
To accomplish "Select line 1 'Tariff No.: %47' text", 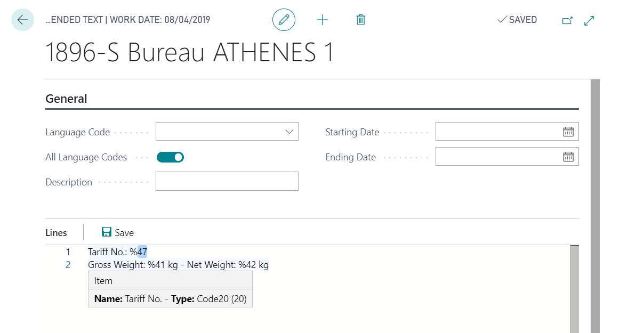I will pyautogui.click(x=117, y=251).
